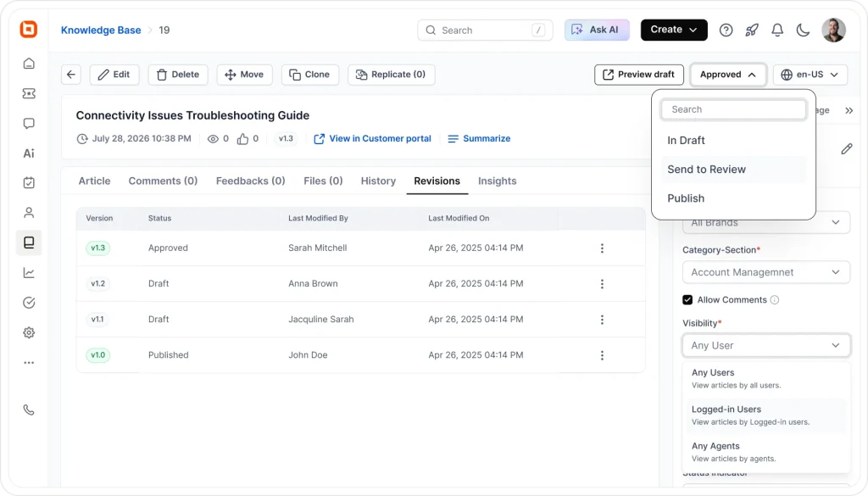Open the Help question mark icon
The image size is (868, 496).
coord(726,30)
